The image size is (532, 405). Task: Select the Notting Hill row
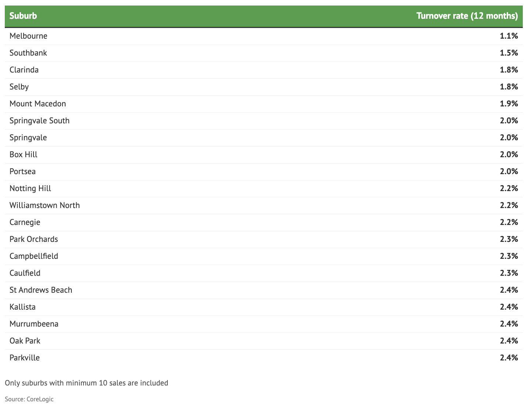click(x=30, y=189)
